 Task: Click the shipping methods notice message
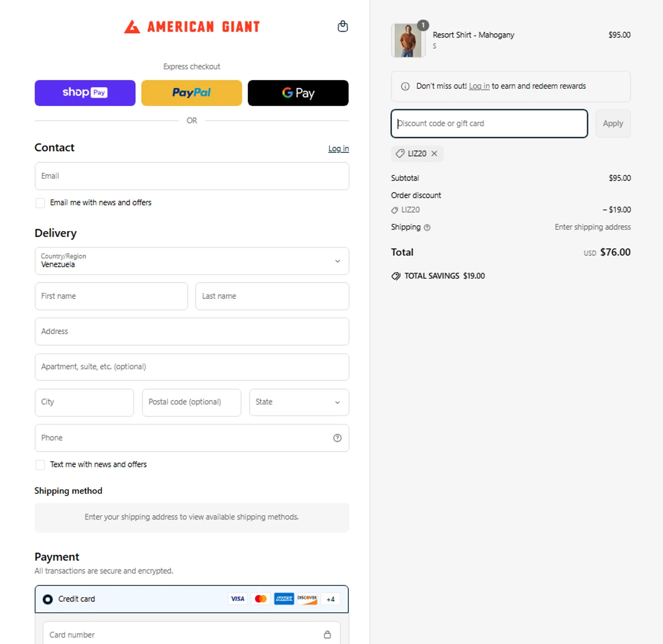(x=192, y=517)
